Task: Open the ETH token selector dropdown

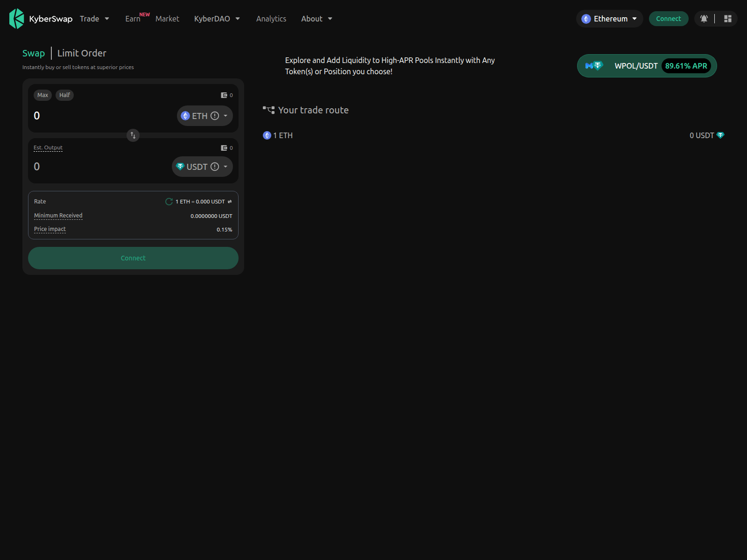Action: (204, 116)
